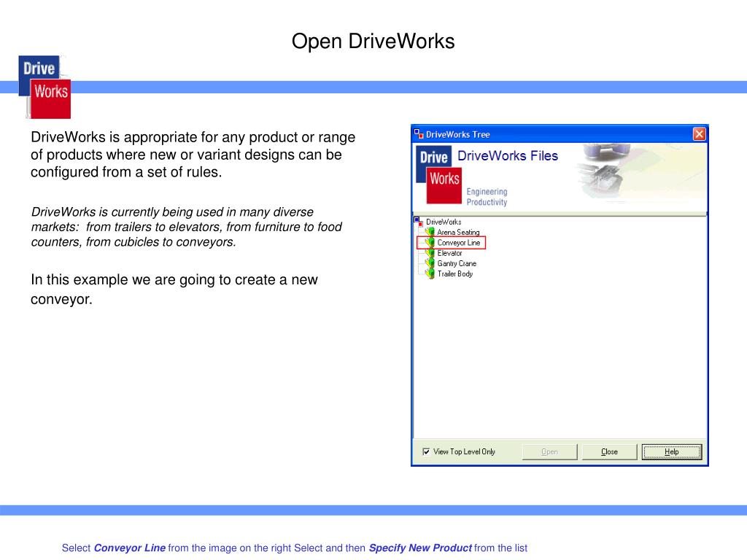Select Arena Seating in the tree

[458, 233]
